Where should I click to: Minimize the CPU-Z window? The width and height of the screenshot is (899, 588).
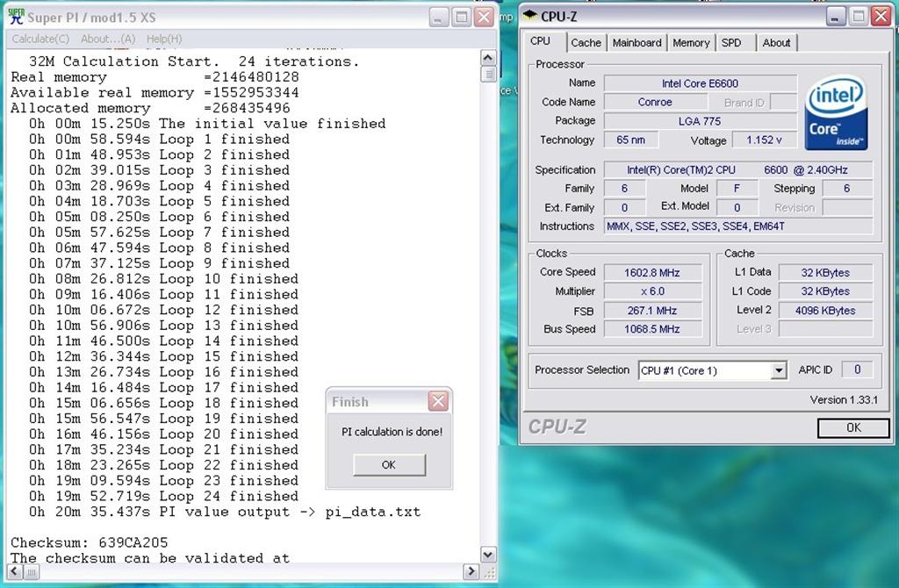click(836, 17)
